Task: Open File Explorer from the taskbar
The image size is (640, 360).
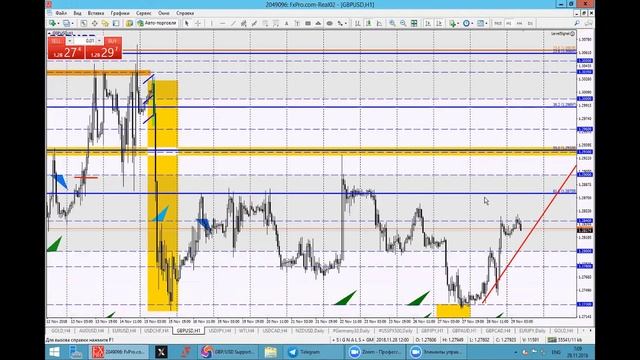Action: click(270, 351)
